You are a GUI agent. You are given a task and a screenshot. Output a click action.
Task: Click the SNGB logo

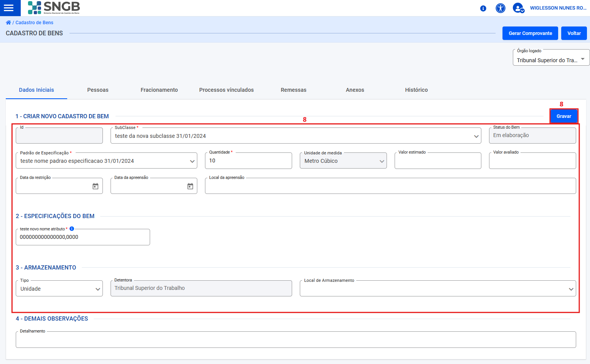54,8
